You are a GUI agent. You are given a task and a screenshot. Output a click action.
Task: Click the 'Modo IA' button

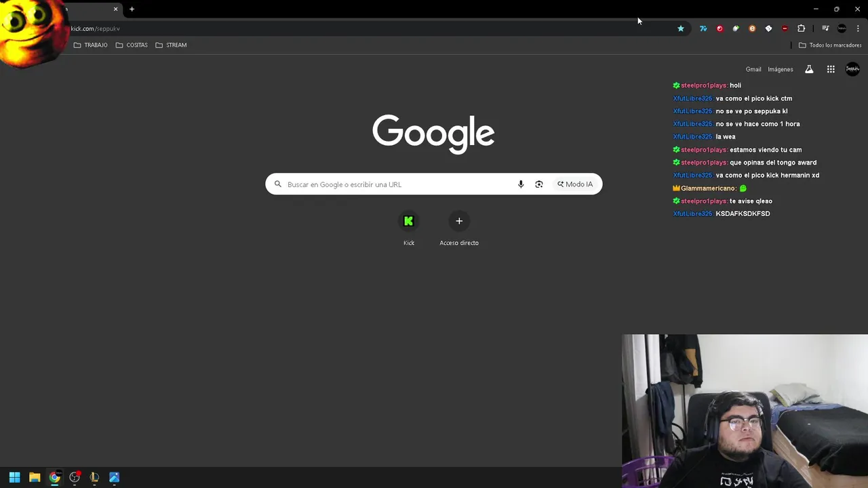[575, 184]
